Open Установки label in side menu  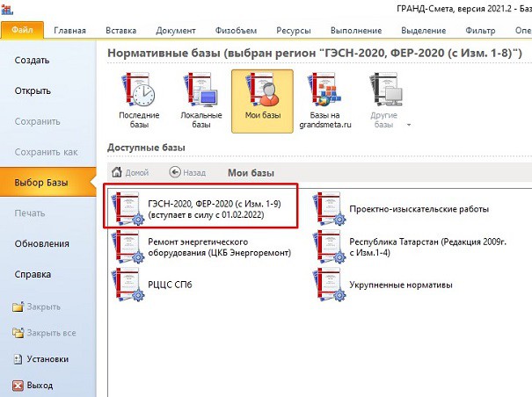[x=47, y=359]
